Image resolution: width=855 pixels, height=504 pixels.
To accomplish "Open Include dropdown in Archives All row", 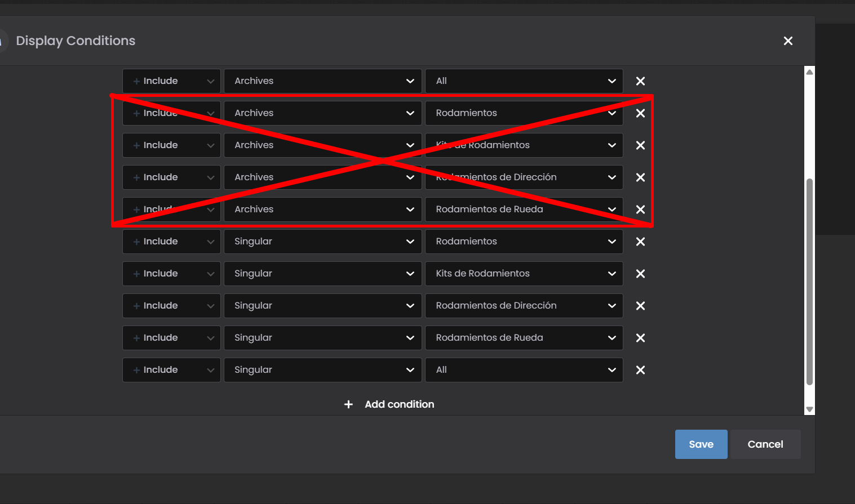I will tap(171, 81).
